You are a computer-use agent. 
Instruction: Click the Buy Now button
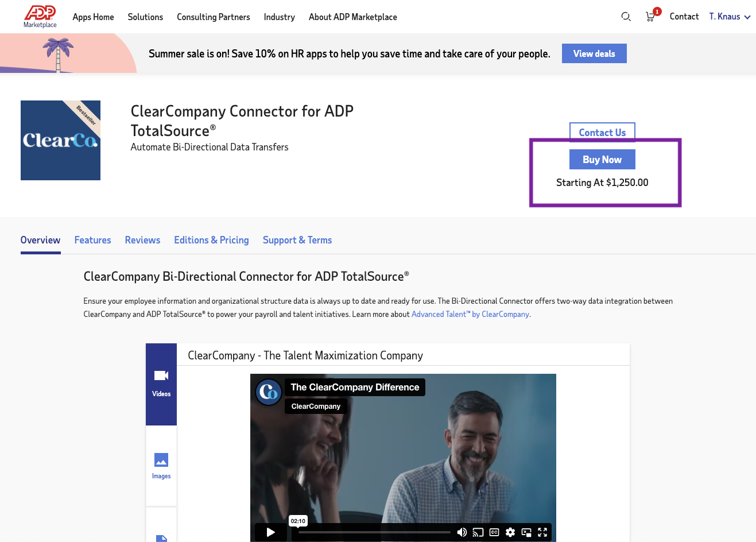click(x=602, y=160)
